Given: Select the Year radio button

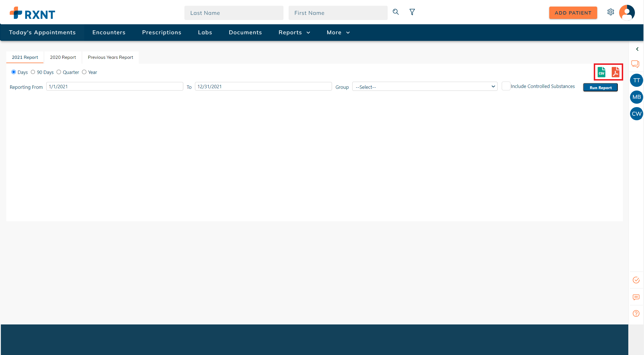Looking at the screenshot, I should tap(84, 72).
